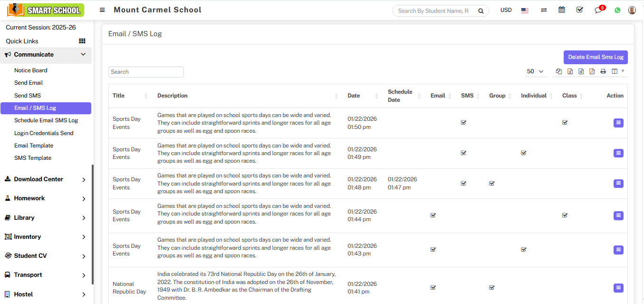Click Individual checkbox in the 01:49 pm row

tap(523, 153)
